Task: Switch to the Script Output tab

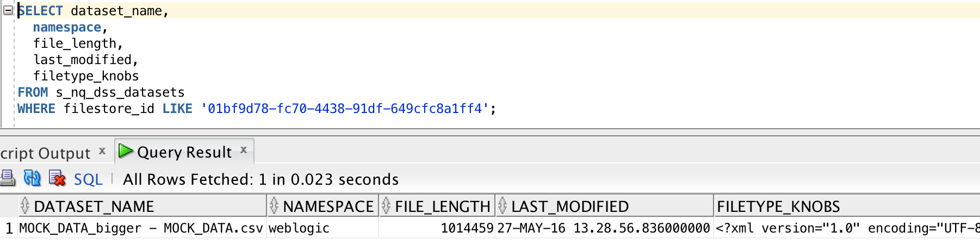Action: coord(46,153)
